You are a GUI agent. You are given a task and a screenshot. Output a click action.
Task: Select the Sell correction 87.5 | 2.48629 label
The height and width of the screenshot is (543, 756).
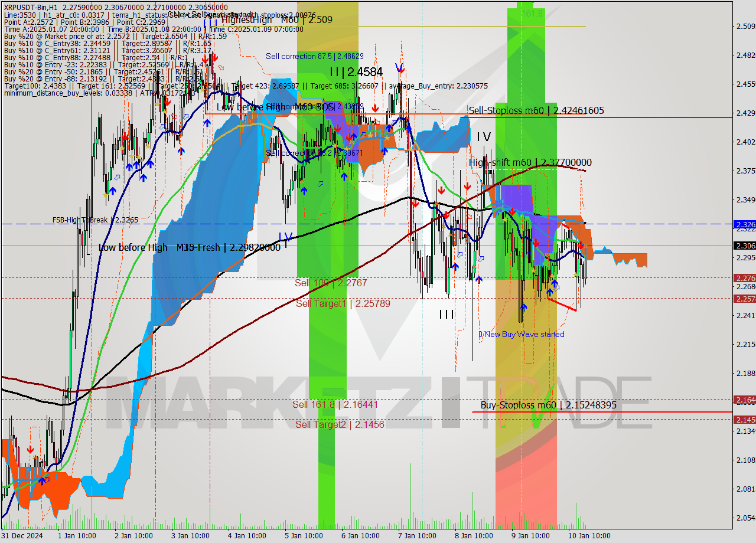tap(315, 56)
